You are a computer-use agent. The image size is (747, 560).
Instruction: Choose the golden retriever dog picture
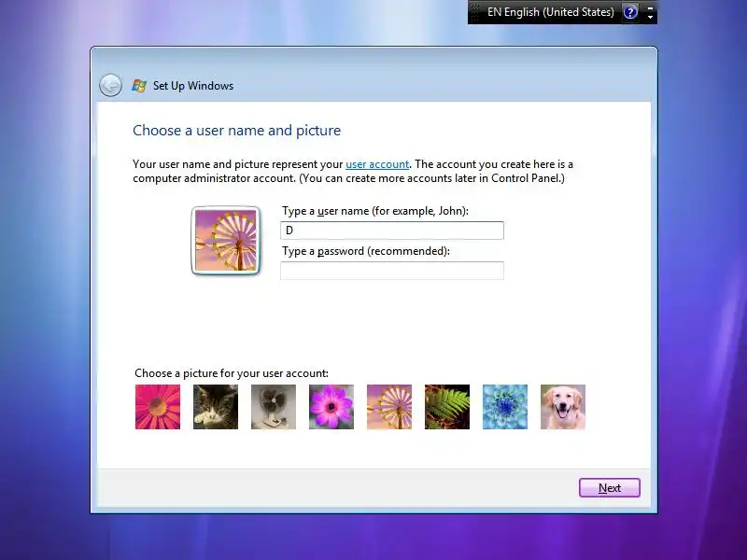pyautogui.click(x=563, y=407)
